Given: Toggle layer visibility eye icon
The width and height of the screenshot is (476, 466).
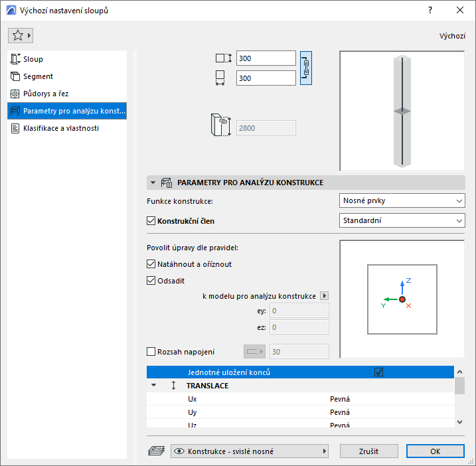Looking at the screenshot, I should (x=179, y=451).
